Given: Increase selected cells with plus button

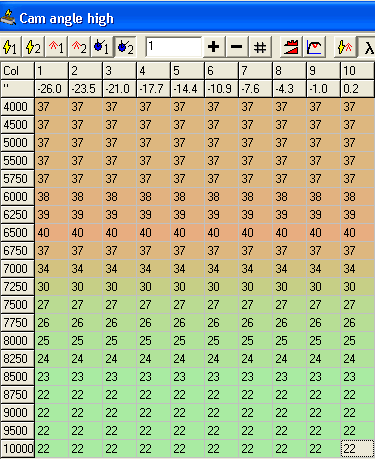Looking at the screenshot, I should click(213, 47).
